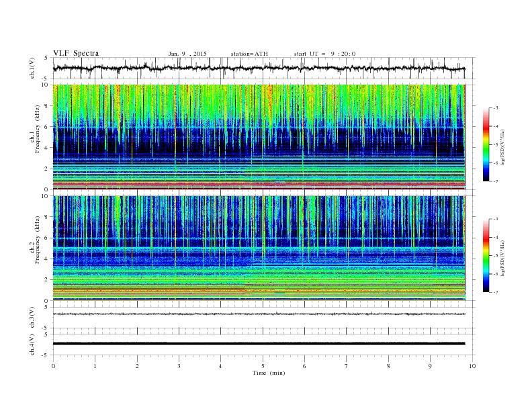Click the ch.2 spectrogram color bar
Image resolution: width=532 pixels, height=411 pixels.
click(x=486, y=256)
